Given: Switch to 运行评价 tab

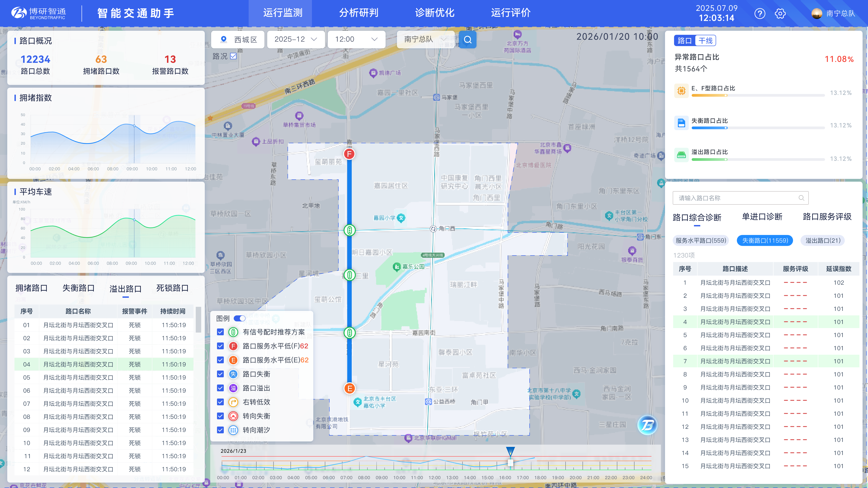Looking at the screenshot, I should click(510, 13).
